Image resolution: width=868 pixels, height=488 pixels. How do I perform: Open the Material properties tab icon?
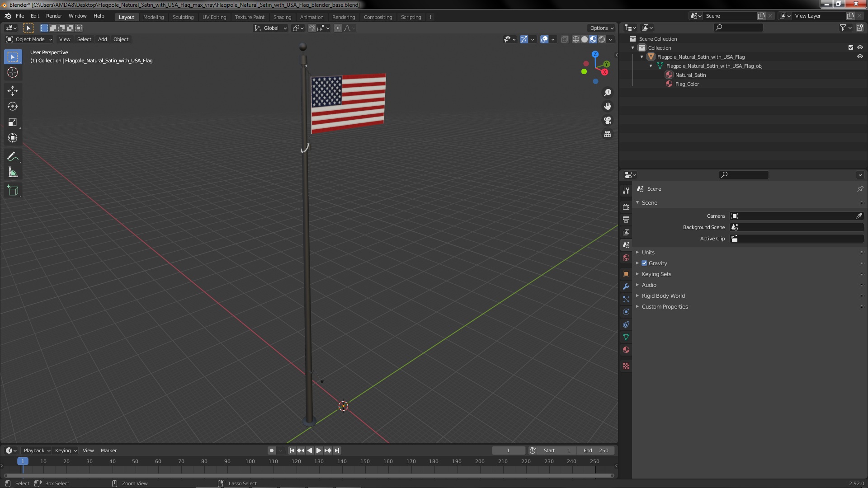[626, 350]
